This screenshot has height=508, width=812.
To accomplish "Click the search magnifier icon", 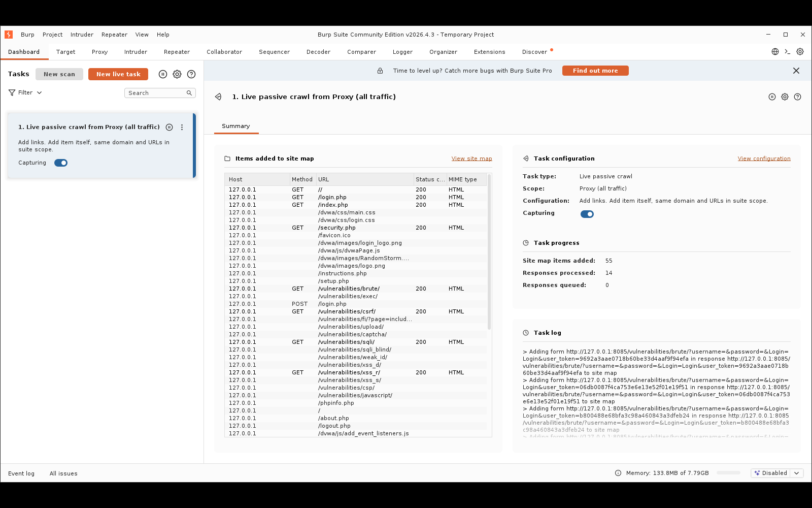I will [189, 93].
